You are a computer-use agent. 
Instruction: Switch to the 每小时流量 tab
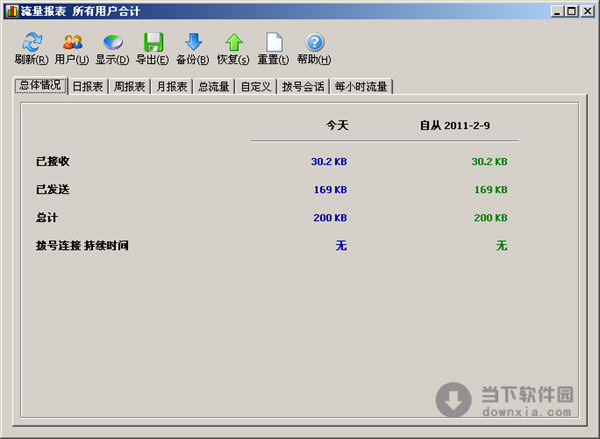(x=361, y=86)
